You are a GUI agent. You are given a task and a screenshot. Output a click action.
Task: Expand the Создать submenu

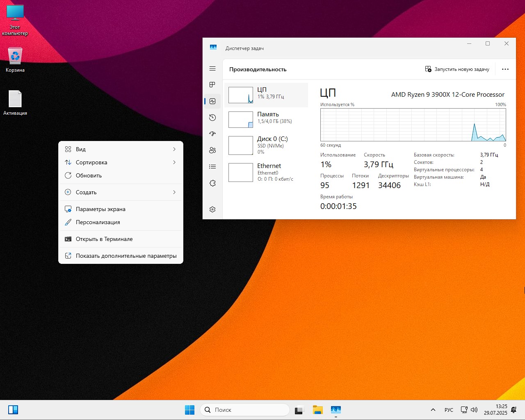coord(121,192)
